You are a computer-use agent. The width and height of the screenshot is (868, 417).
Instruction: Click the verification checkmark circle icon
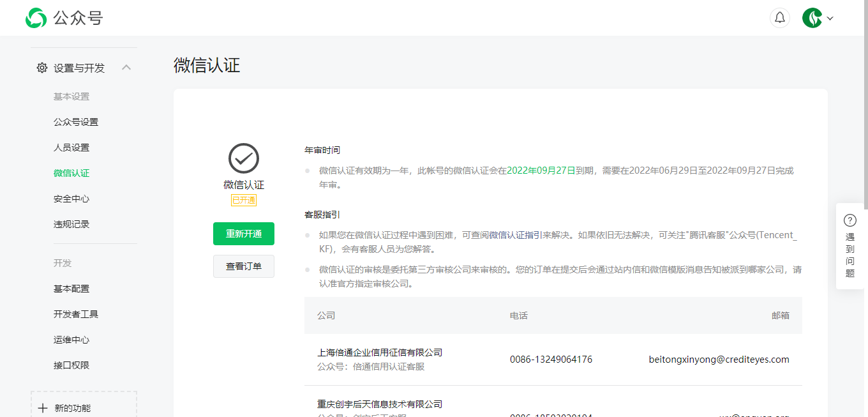pyautogui.click(x=244, y=158)
